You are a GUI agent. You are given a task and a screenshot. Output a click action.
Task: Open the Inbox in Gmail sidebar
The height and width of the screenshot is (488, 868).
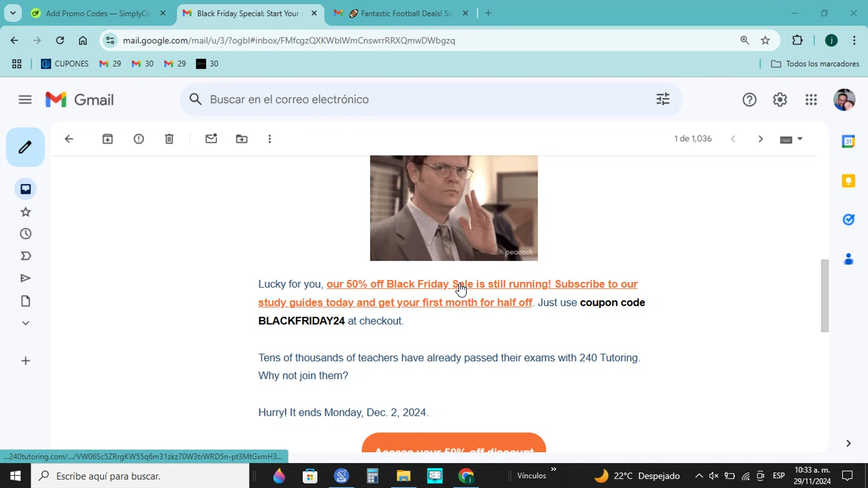tap(25, 189)
